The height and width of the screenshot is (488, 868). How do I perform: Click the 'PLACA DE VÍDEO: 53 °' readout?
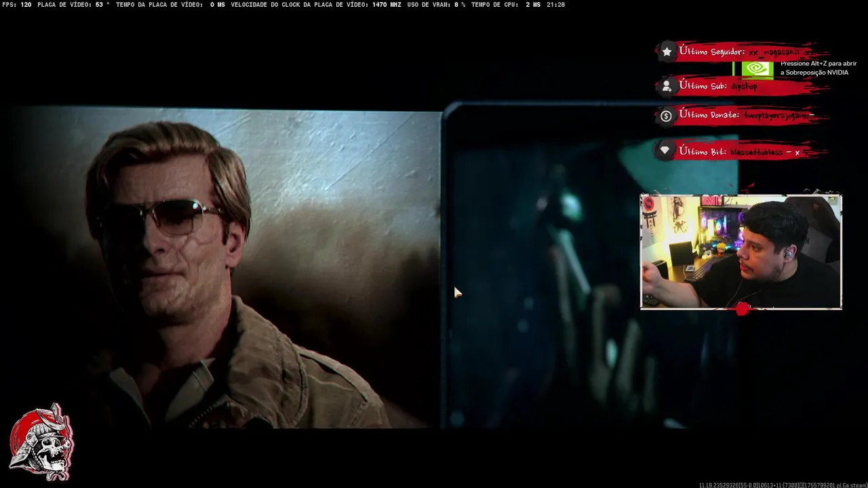pyautogui.click(x=73, y=5)
